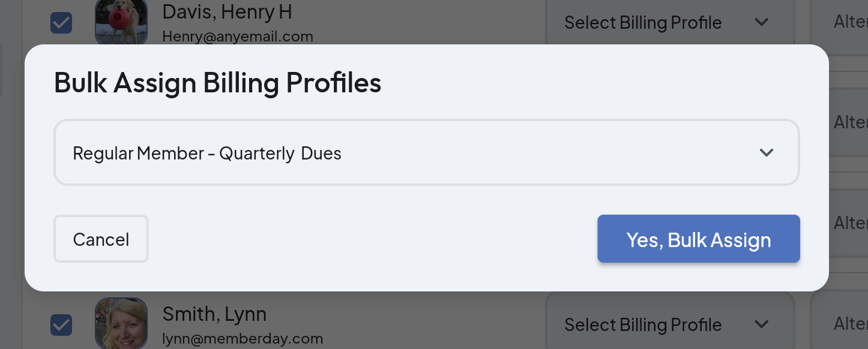Click chevron icon in Smith's billing profile dropdown
Viewport: 868px width, 349px height.
pos(761,325)
